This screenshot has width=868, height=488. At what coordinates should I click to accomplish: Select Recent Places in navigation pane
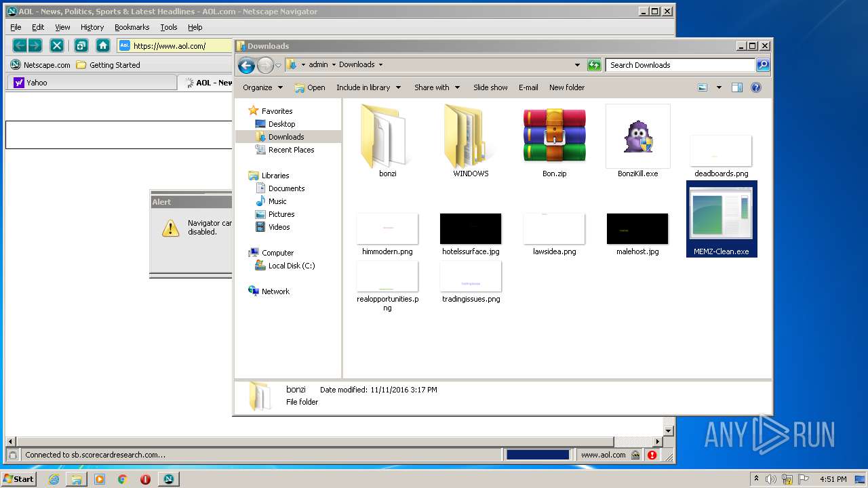(284, 150)
